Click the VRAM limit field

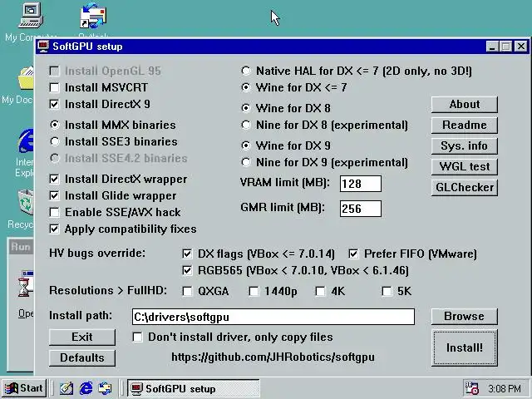(361, 184)
